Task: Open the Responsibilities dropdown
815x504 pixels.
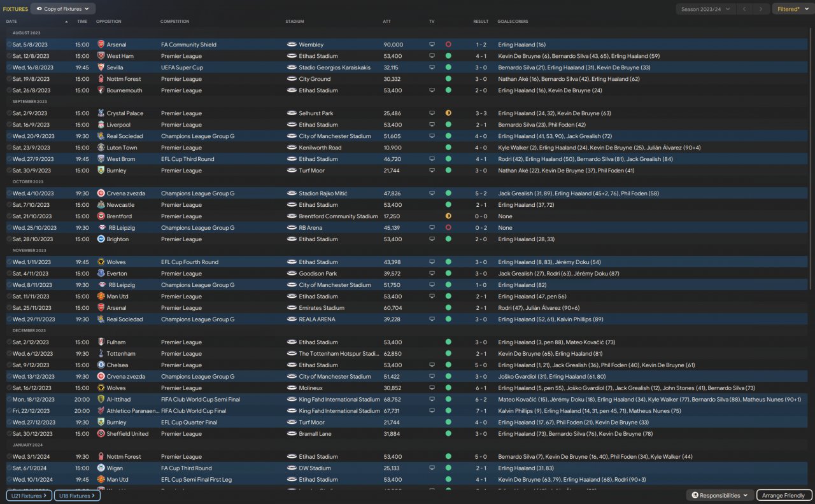Action: pyautogui.click(x=720, y=495)
